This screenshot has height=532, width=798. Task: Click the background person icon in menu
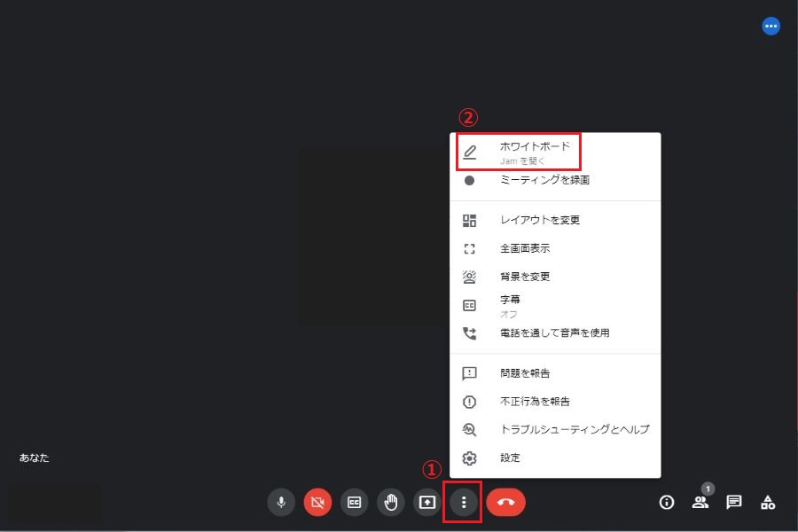(x=469, y=277)
